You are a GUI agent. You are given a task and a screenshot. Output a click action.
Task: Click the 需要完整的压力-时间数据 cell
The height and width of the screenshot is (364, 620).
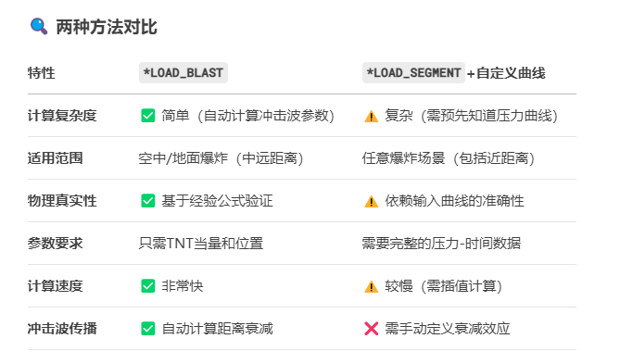pos(441,244)
